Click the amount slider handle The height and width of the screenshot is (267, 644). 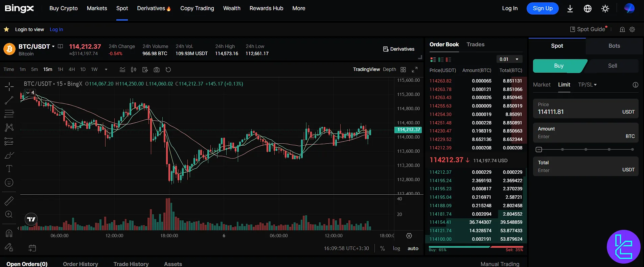[539, 149]
